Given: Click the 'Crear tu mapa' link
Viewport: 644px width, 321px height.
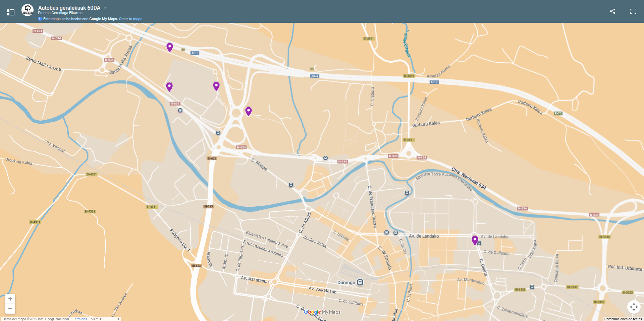Looking at the screenshot, I should [130, 19].
